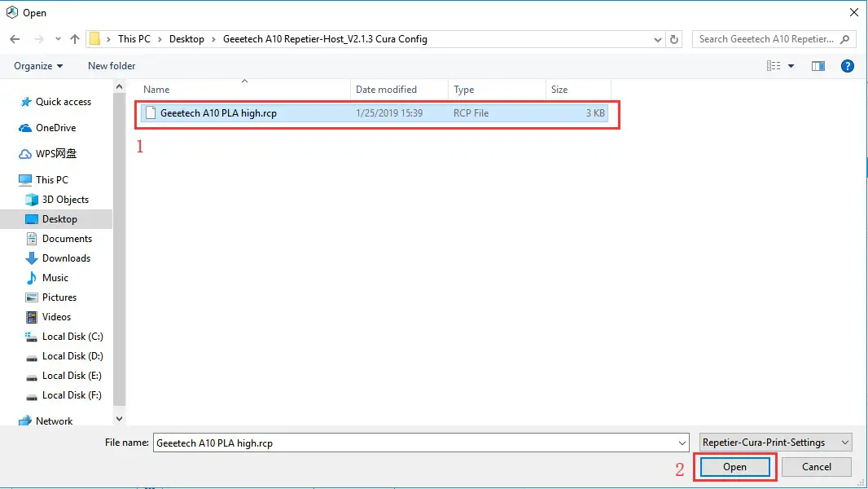The width and height of the screenshot is (868, 489).
Task: Click the Desktop icon in sidebar
Action: (32, 219)
